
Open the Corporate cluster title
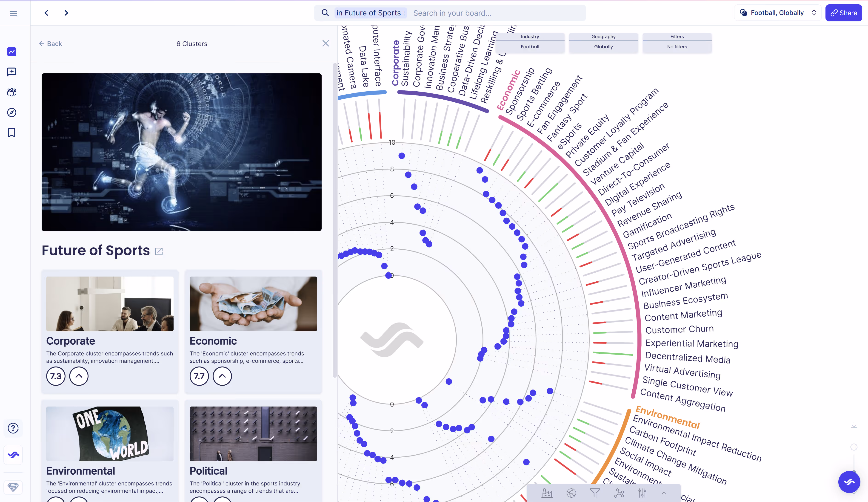coord(71,341)
